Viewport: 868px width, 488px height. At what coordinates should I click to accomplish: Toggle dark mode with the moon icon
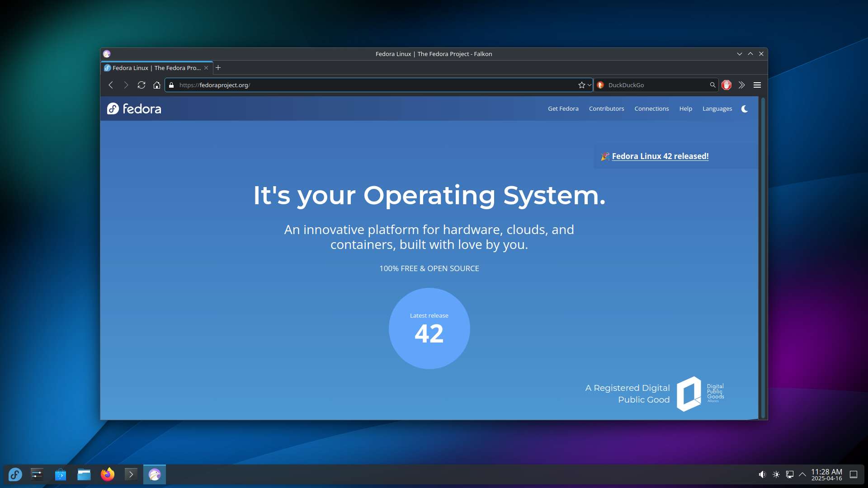pyautogui.click(x=745, y=109)
